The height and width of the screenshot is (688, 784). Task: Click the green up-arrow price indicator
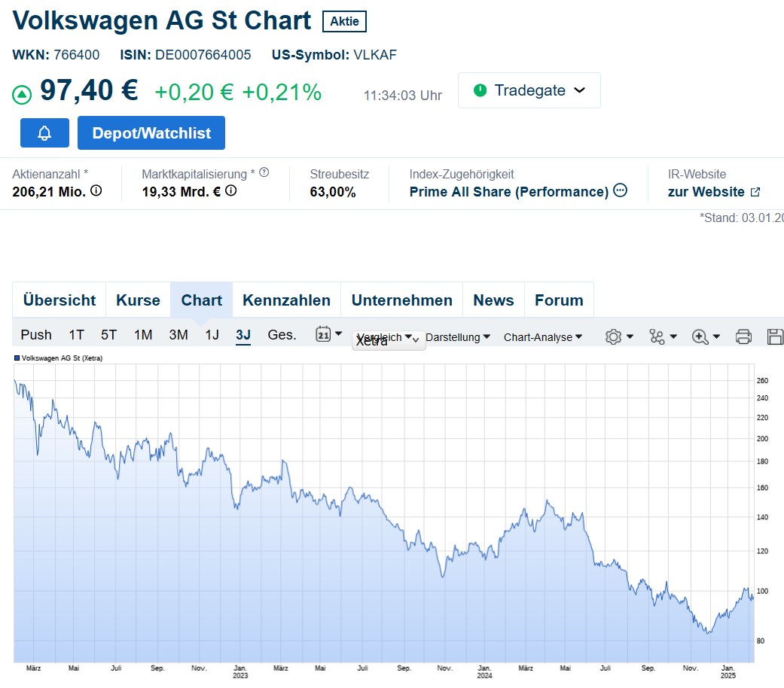click(22, 94)
